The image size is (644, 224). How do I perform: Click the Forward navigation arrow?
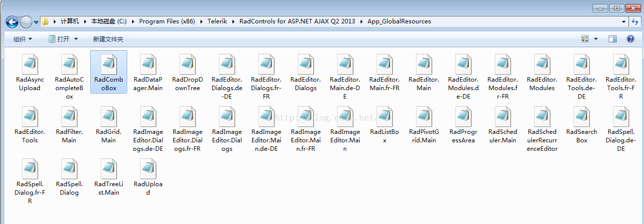(26, 22)
